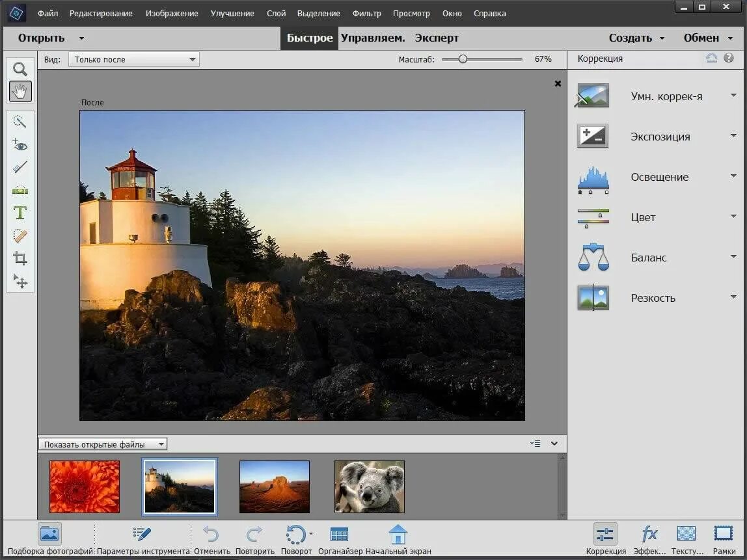Select the Text tool
747x560 pixels.
pyautogui.click(x=20, y=213)
